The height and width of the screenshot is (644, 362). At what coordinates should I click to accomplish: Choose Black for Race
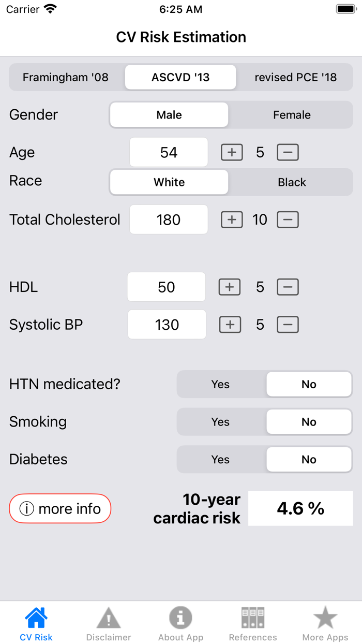pyautogui.click(x=292, y=182)
